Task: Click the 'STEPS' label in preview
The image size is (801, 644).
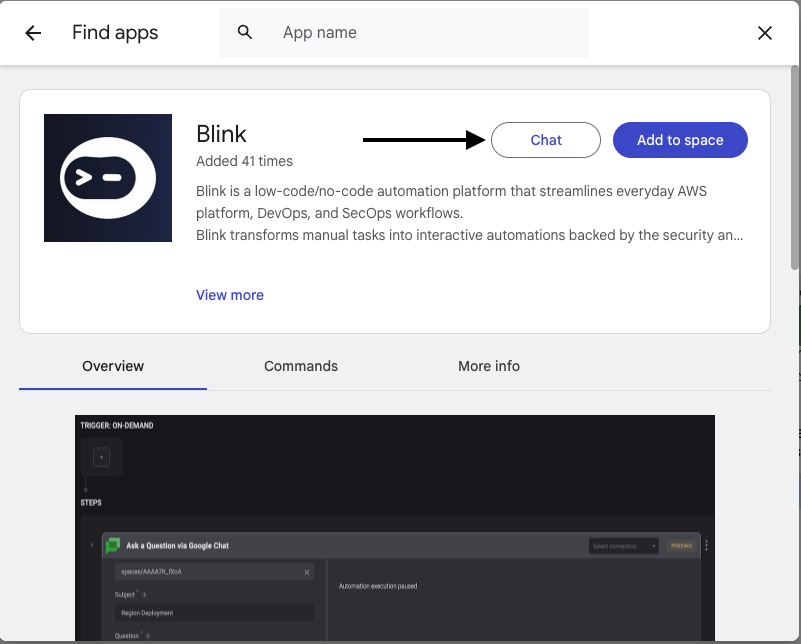Action: pos(91,503)
